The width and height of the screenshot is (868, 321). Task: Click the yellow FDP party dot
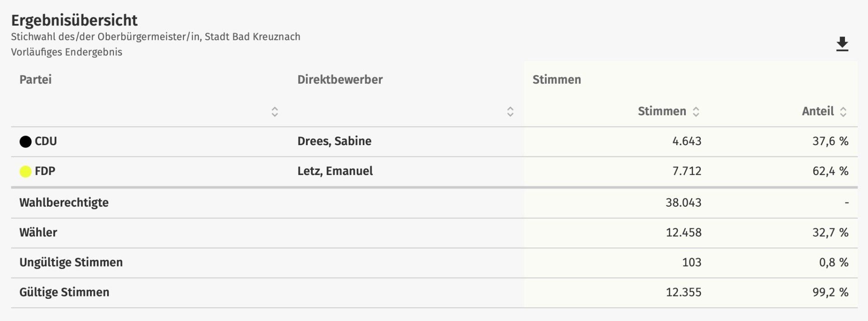coord(25,171)
